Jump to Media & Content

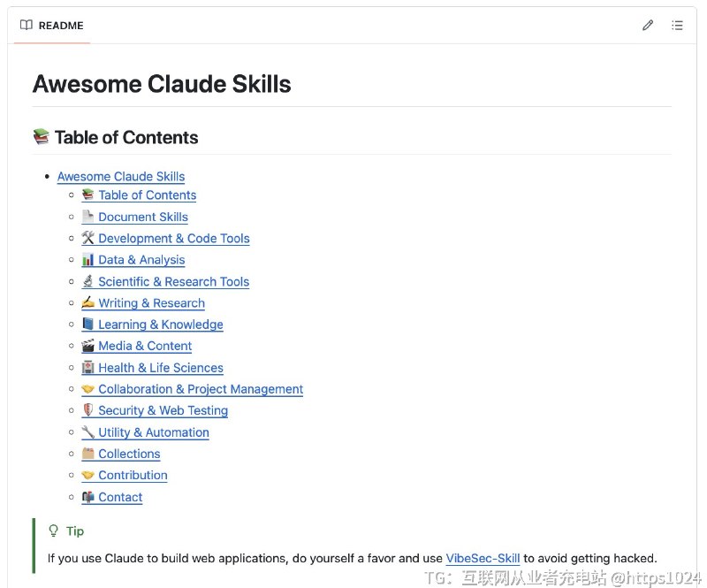pyautogui.click(x=145, y=346)
